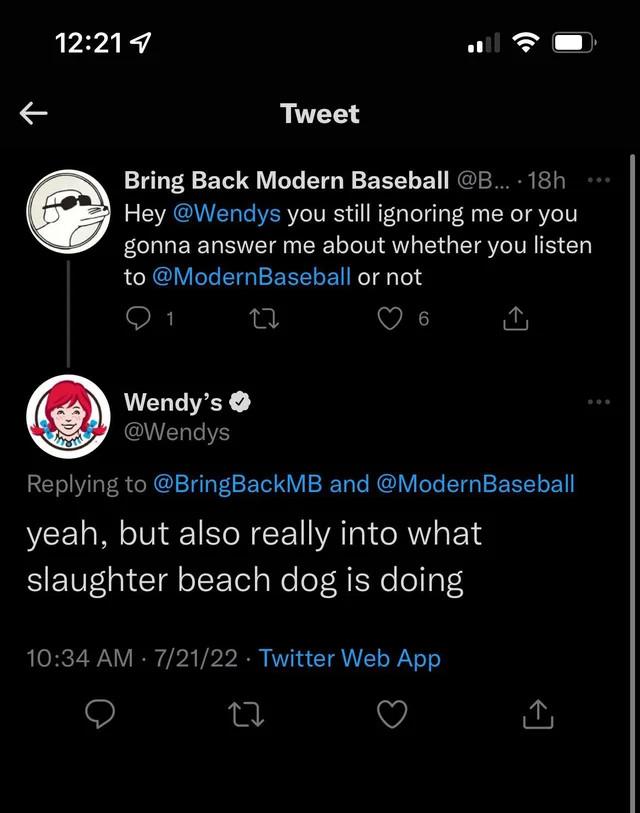Like the Wendy's tweet
The image size is (640, 813).
coord(394,713)
